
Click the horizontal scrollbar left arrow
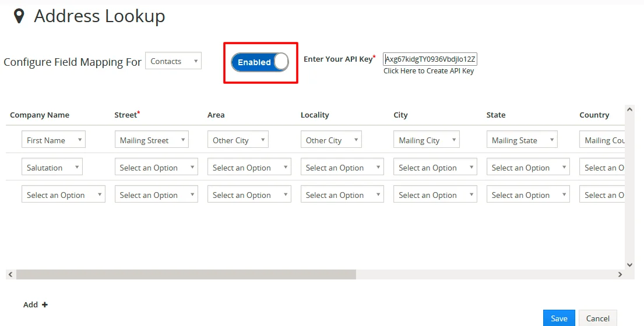[10, 274]
